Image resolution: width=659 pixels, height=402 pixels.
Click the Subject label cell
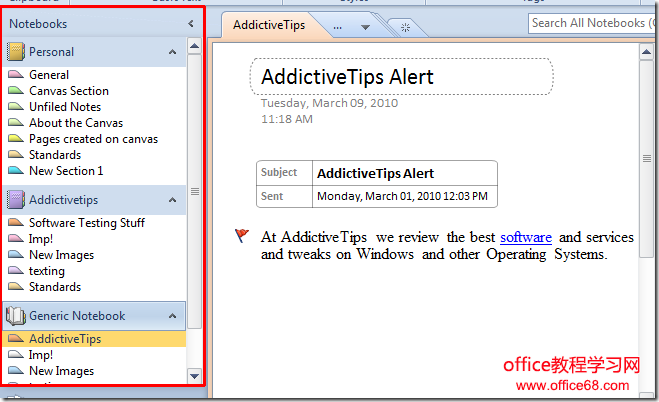click(x=285, y=173)
